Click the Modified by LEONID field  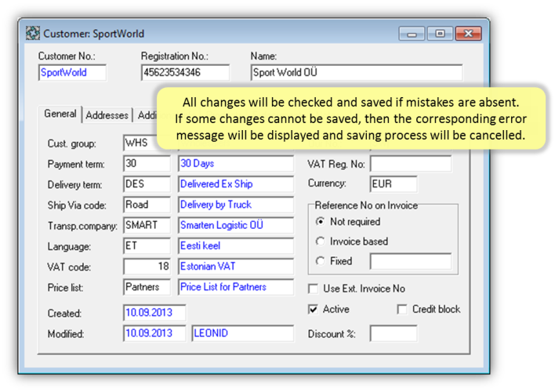coord(242,333)
